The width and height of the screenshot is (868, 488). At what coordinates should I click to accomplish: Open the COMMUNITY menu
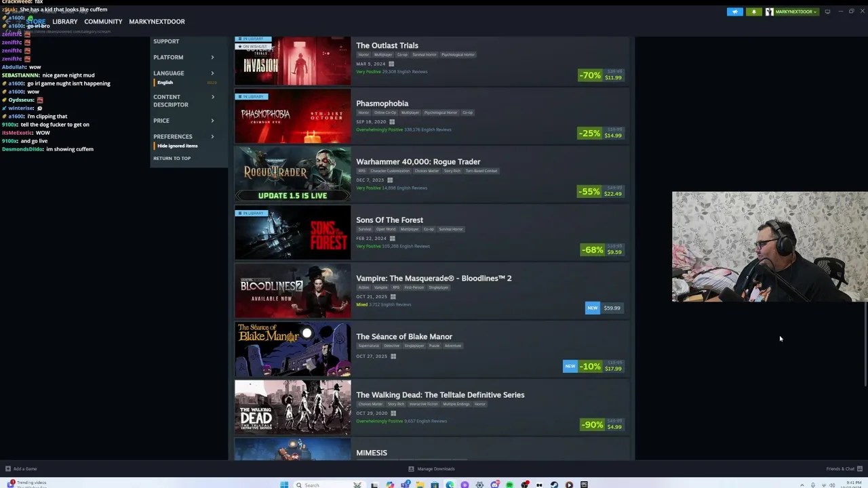click(x=103, y=22)
